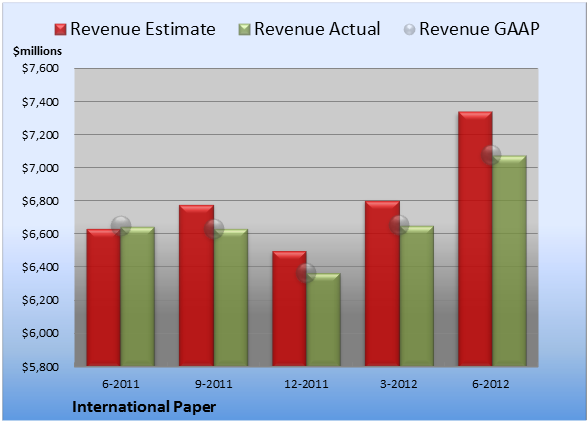Click the '$6,200' axis value

(x=40, y=300)
